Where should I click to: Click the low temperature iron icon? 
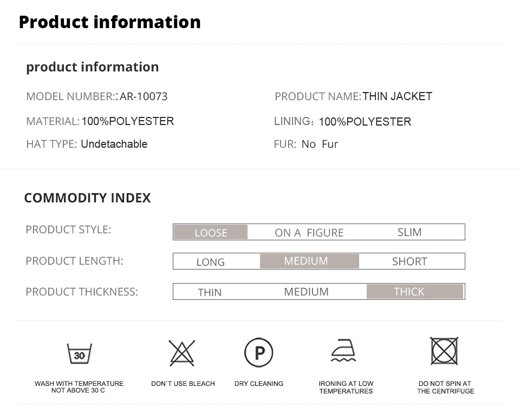343,350
